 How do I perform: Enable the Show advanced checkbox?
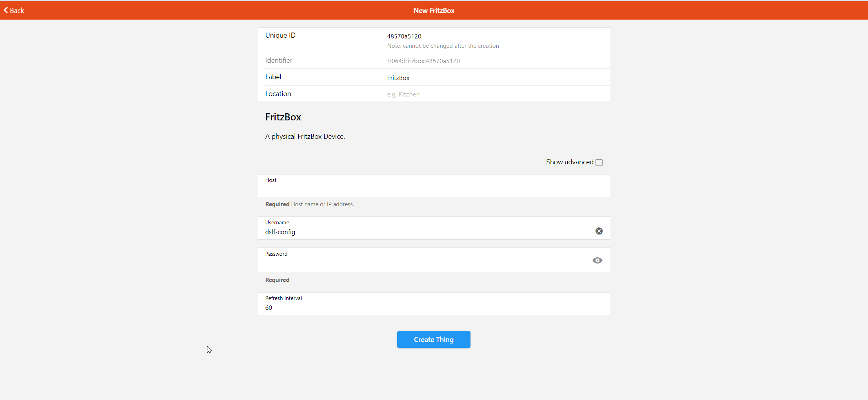click(x=599, y=162)
